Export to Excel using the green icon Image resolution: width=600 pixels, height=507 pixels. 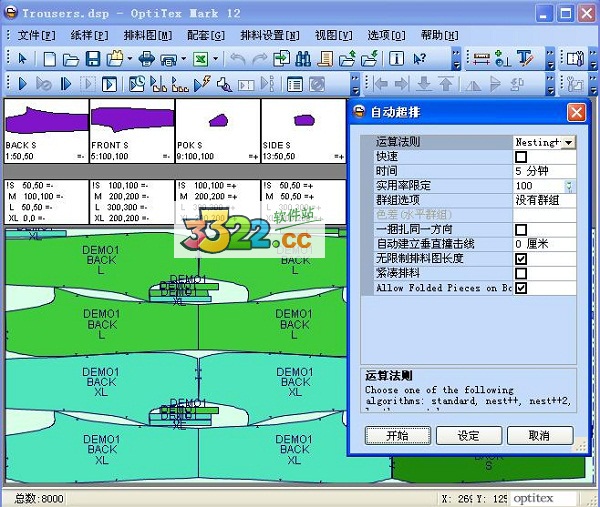201,59
